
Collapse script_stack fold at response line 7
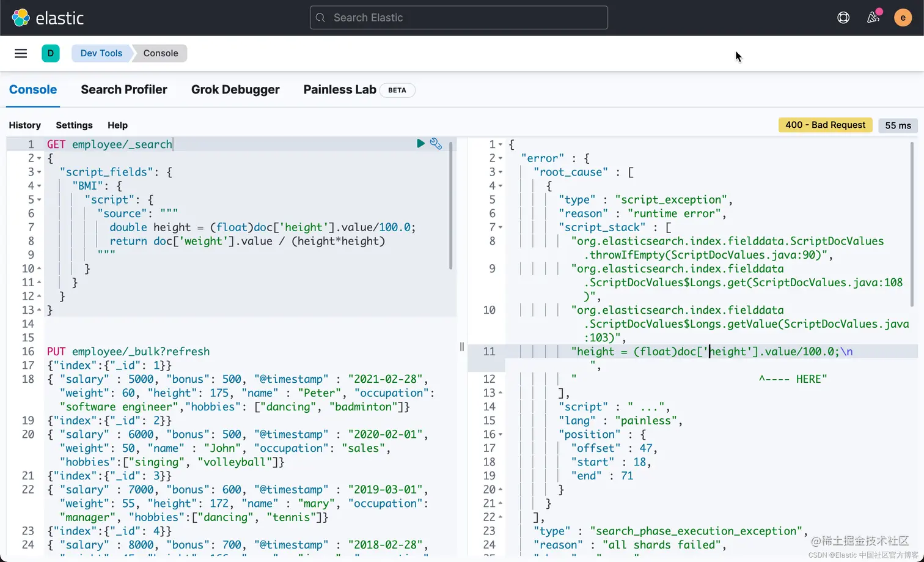click(501, 227)
